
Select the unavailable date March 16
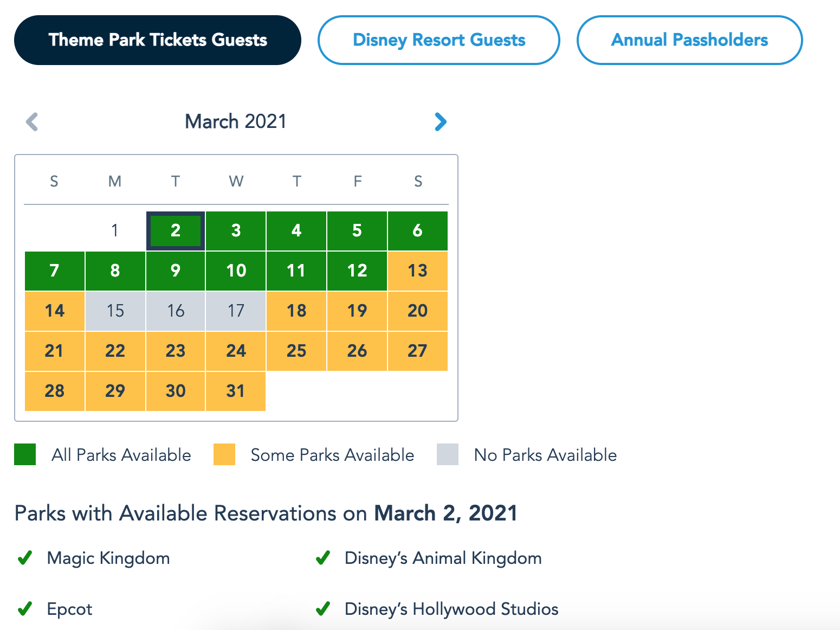point(176,311)
